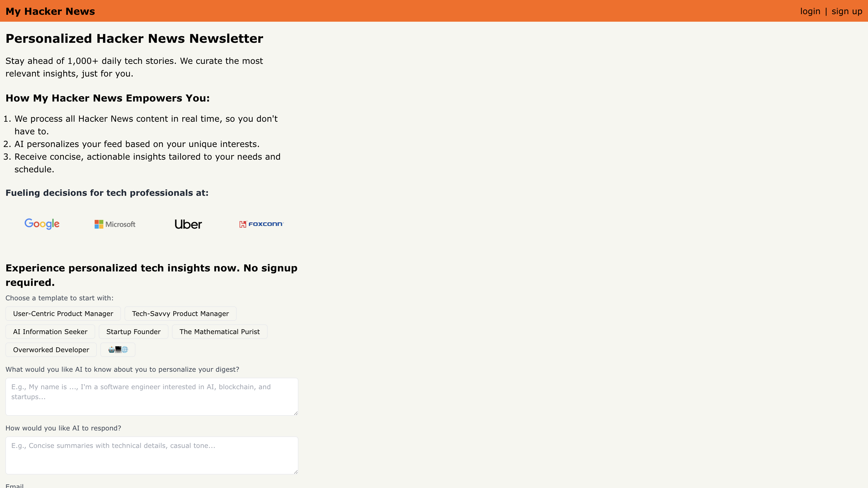This screenshot has width=868, height=488.
Task: Open the sign up page
Action: pyautogui.click(x=847, y=11)
